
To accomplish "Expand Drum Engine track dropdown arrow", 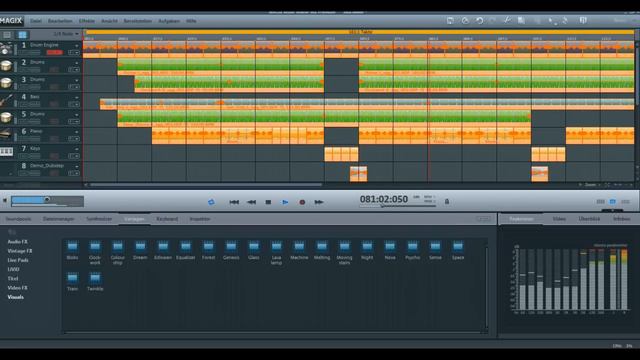I will [x=76, y=46].
